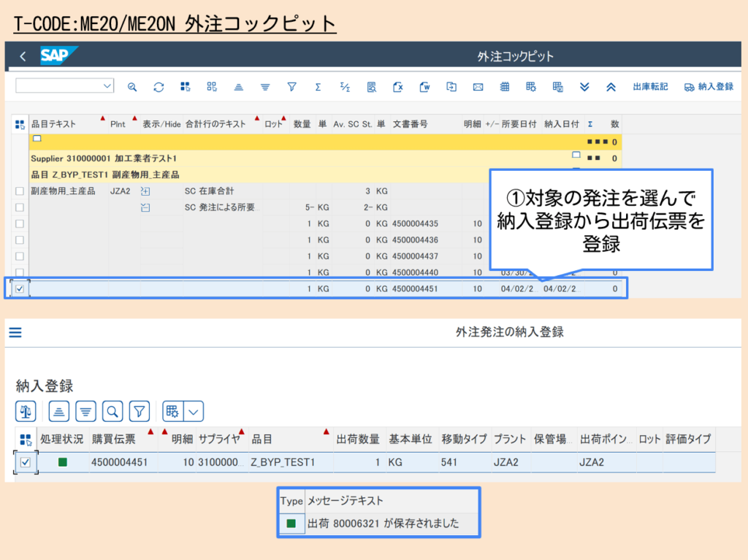The image size is (748, 560).
Task: Click the sort ascending icon in 納入登録 toolbar
Action: click(x=59, y=411)
